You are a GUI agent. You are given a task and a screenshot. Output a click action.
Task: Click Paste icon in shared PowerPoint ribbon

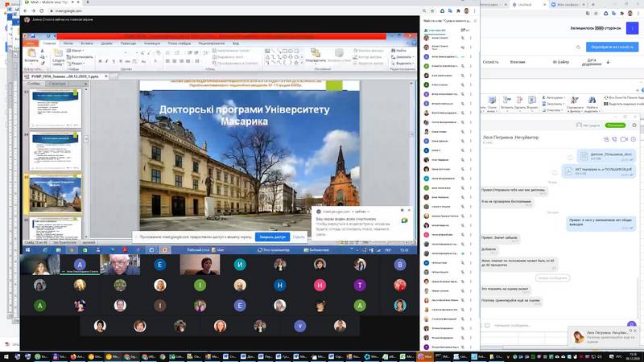pyautogui.click(x=31, y=52)
